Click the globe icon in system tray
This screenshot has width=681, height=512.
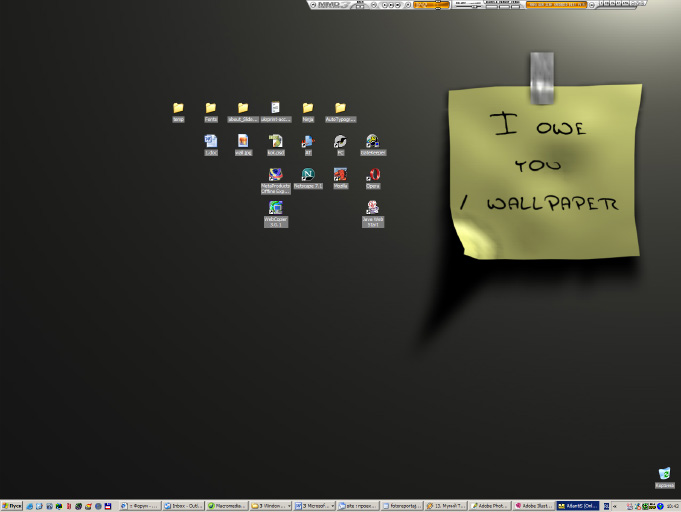coord(661,506)
